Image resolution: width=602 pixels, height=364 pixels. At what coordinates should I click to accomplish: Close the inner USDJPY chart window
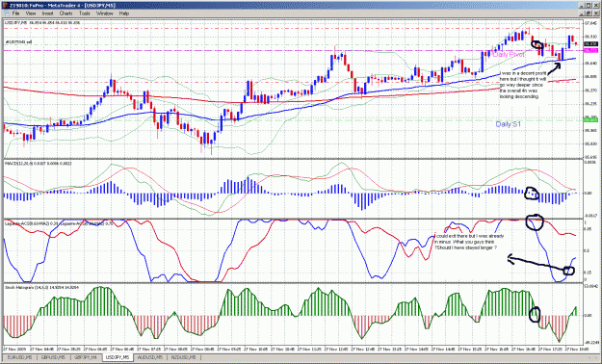click(x=596, y=13)
